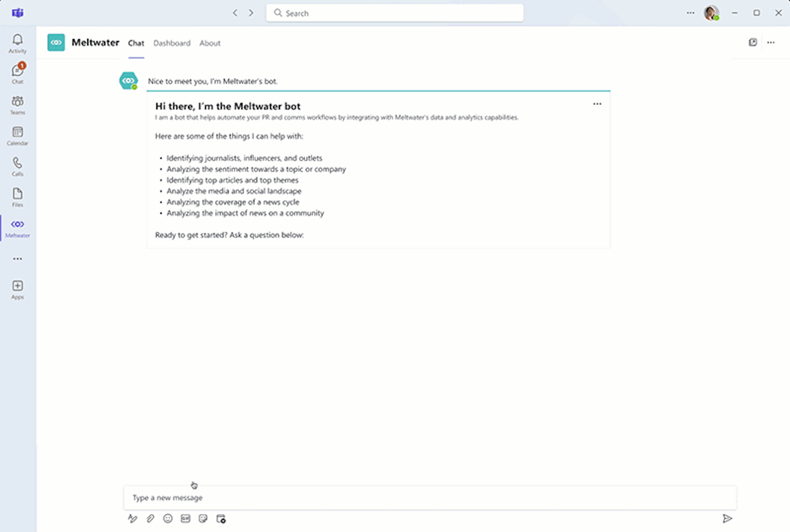The width and height of the screenshot is (790, 532).
Task: Click the Apps store icon
Action: pyautogui.click(x=17, y=289)
